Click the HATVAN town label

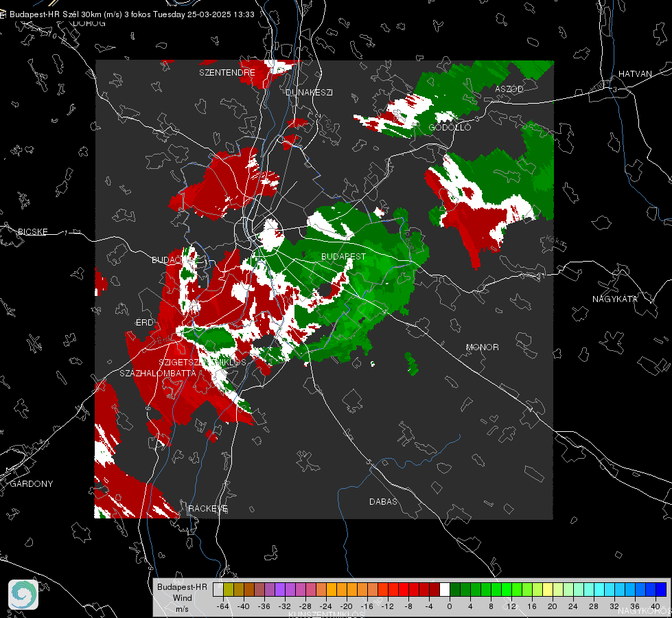(x=635, y=73)
